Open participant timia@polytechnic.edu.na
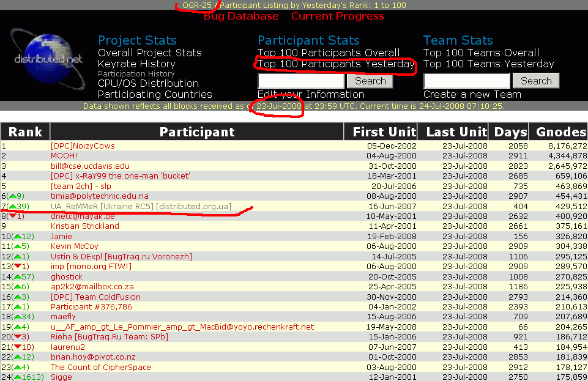 coord(99,196)
